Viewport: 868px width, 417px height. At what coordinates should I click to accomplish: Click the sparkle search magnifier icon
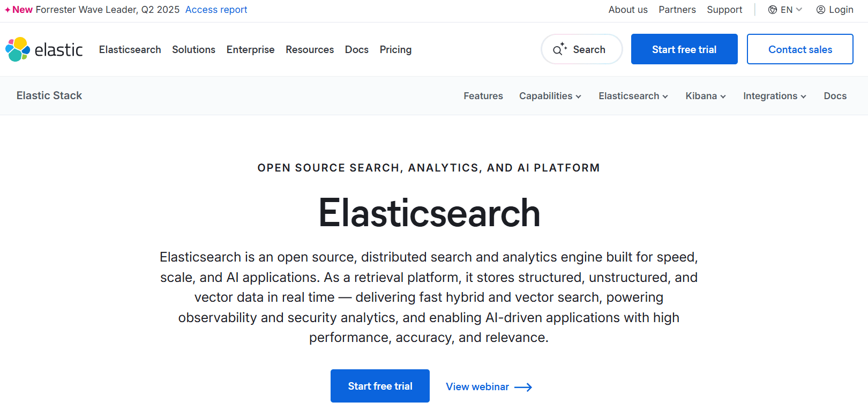point(559,49)
